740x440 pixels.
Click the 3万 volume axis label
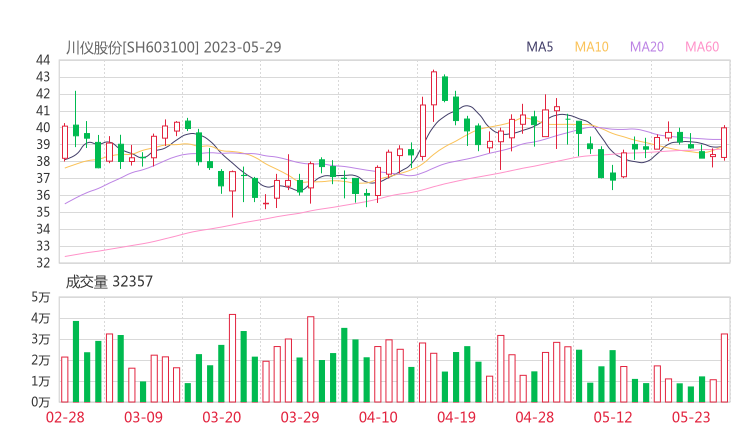41,339
